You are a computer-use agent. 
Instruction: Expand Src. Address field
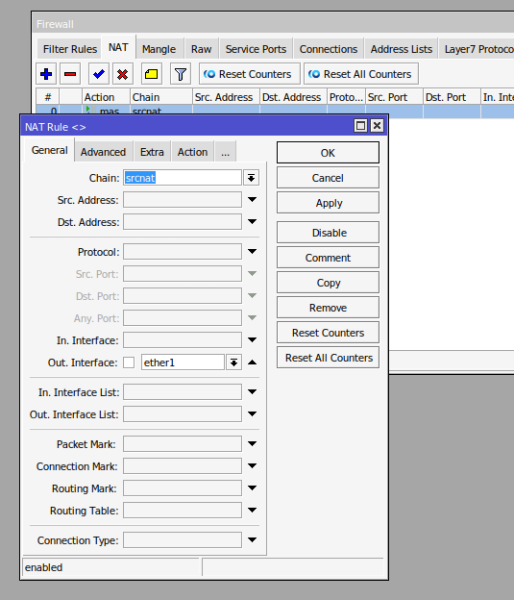coord(252,200)
